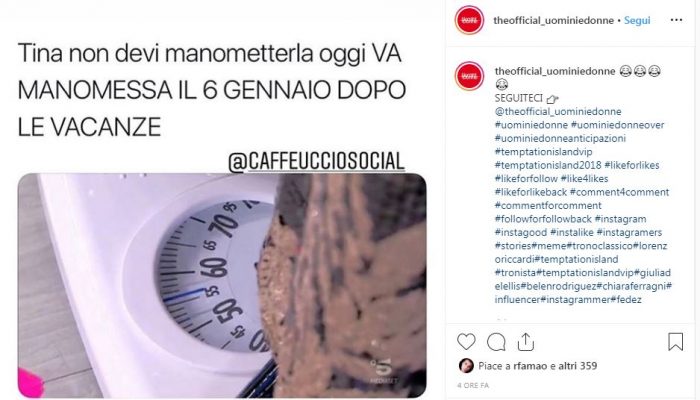Open the @theofficial_uominiedonne mention link

coord(558,111)
